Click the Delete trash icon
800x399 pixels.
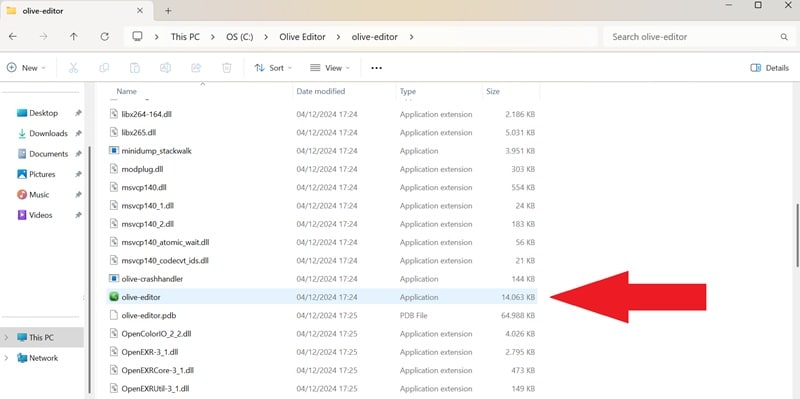tap(227, 68)
